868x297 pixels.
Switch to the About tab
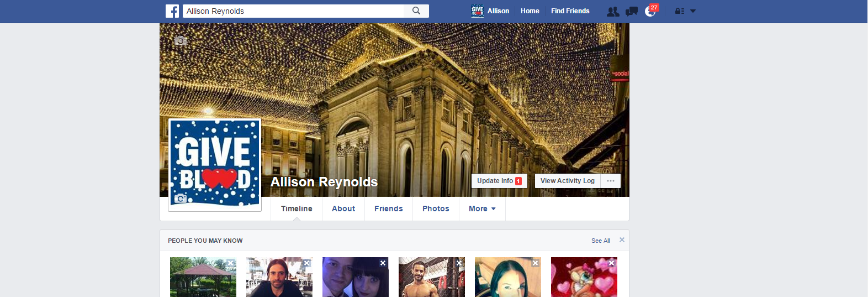click(x=343, y=209)
